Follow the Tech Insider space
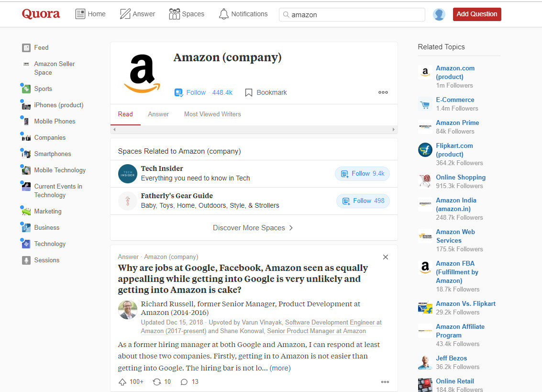542x392 pixels. pyautogui.click(x=362, y=174)
